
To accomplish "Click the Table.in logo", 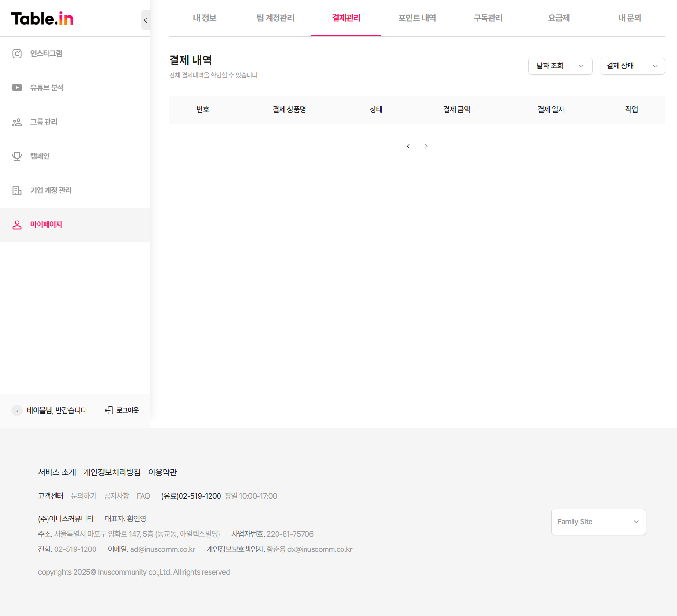I will [x=42, y=19].
